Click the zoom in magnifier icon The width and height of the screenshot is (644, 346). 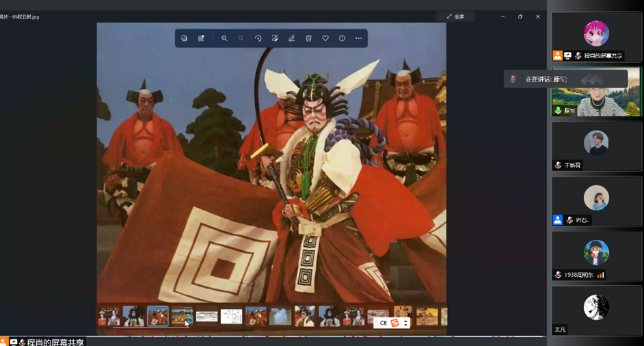(224, 38)
